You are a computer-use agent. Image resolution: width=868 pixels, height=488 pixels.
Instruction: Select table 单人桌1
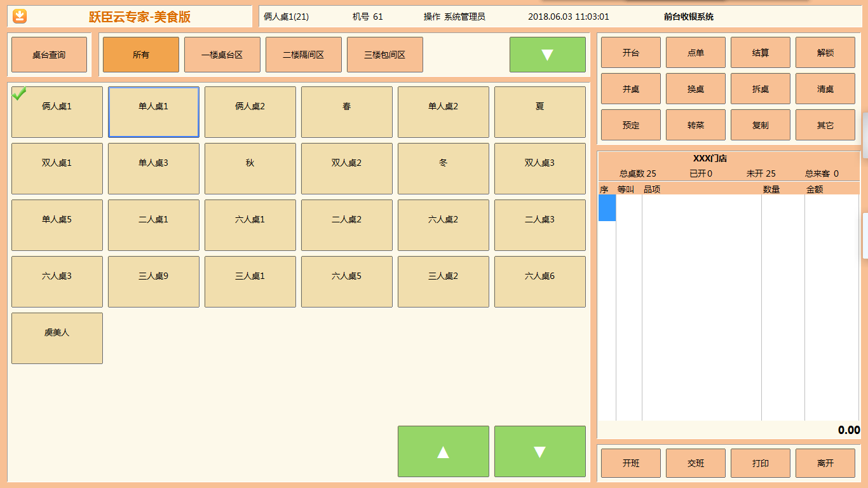point(154,112)
